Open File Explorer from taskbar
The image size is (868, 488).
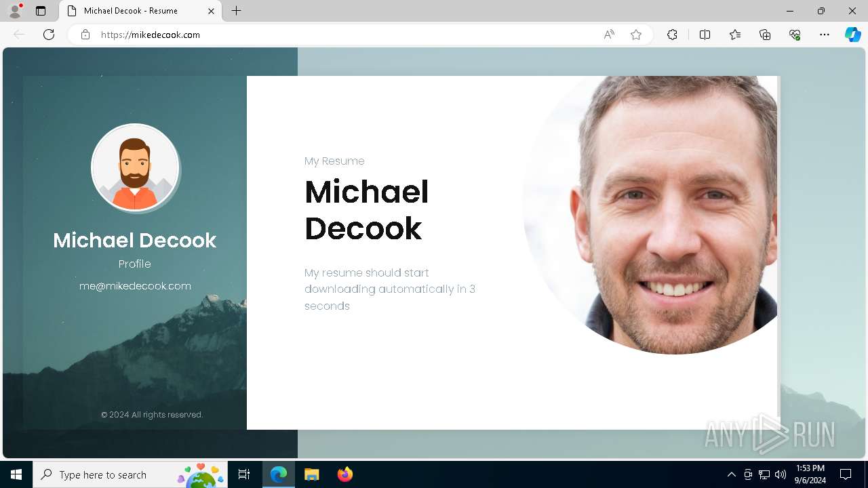[x=312, y=474]
